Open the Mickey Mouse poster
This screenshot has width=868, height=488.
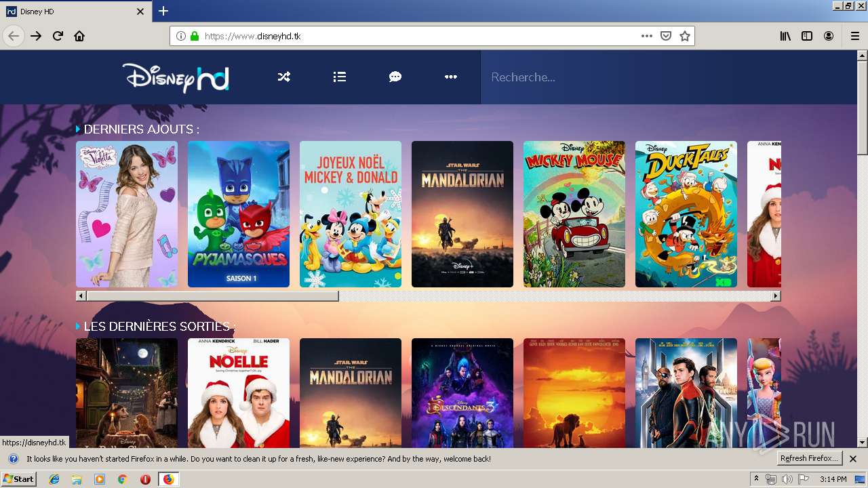(x=574, y=214)
